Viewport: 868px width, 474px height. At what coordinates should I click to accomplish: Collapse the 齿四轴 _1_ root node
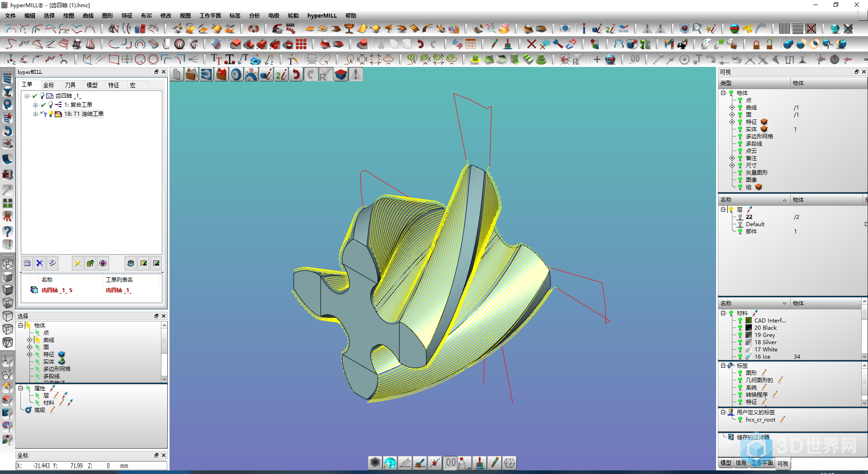(x=27, y=95)
